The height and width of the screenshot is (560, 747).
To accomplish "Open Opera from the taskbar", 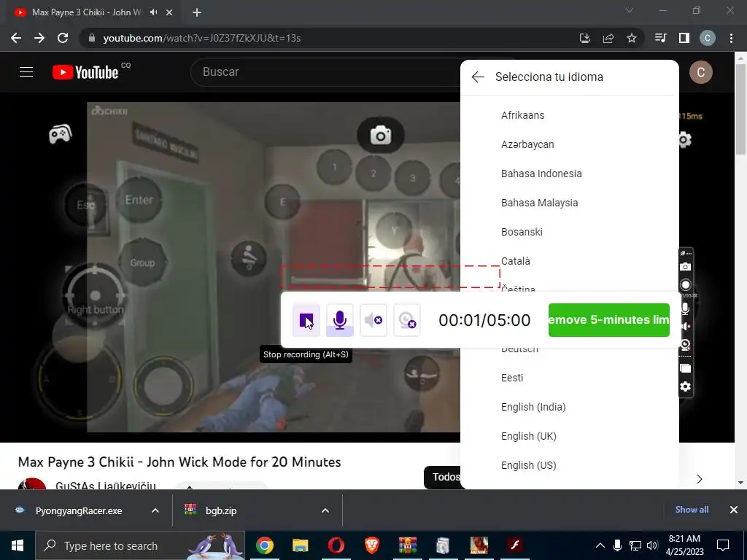I will [336, 545].
